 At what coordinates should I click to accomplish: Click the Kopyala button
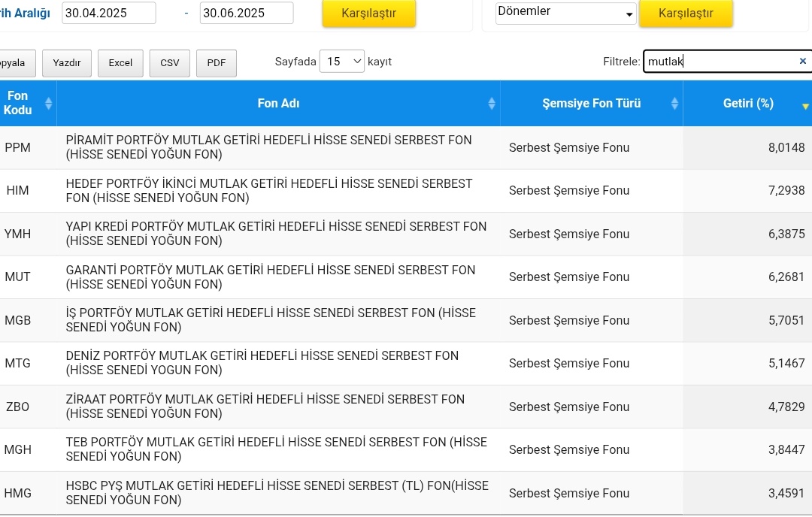pyautogui.click(x=16, y=63)
